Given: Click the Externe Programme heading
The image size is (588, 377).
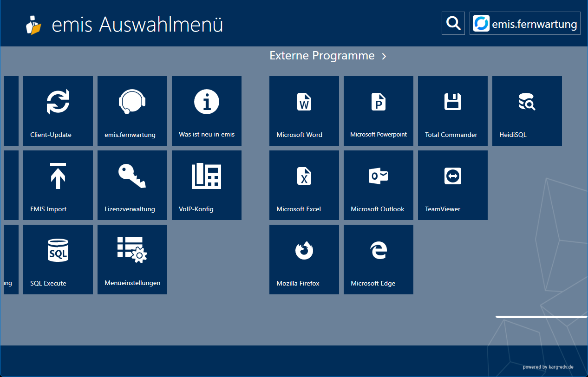Looking at the screenshot, I should point(322,56).
